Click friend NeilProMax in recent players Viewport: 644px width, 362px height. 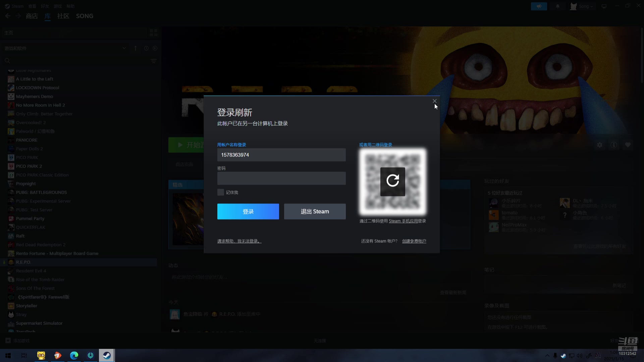point(514,225)
